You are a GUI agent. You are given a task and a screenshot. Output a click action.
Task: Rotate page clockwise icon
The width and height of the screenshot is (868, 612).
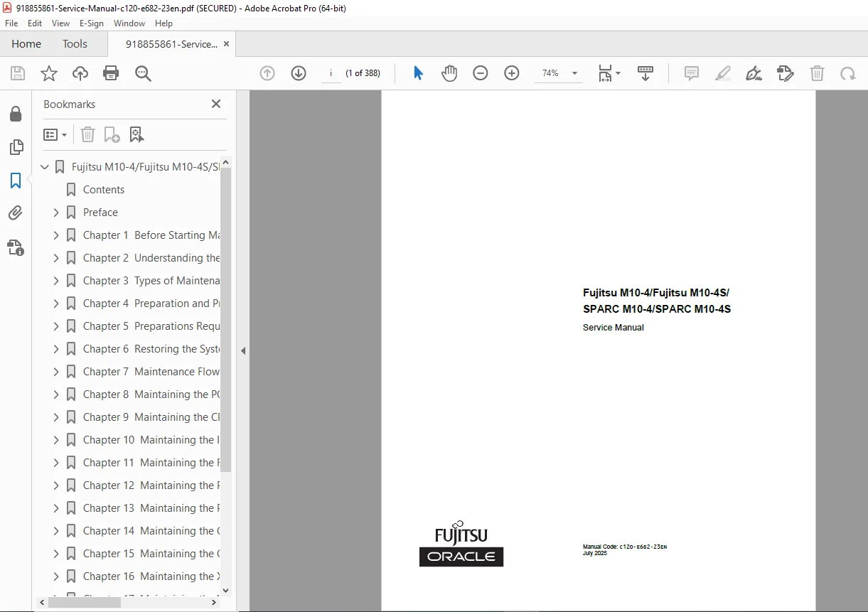[x=848, y=73]
